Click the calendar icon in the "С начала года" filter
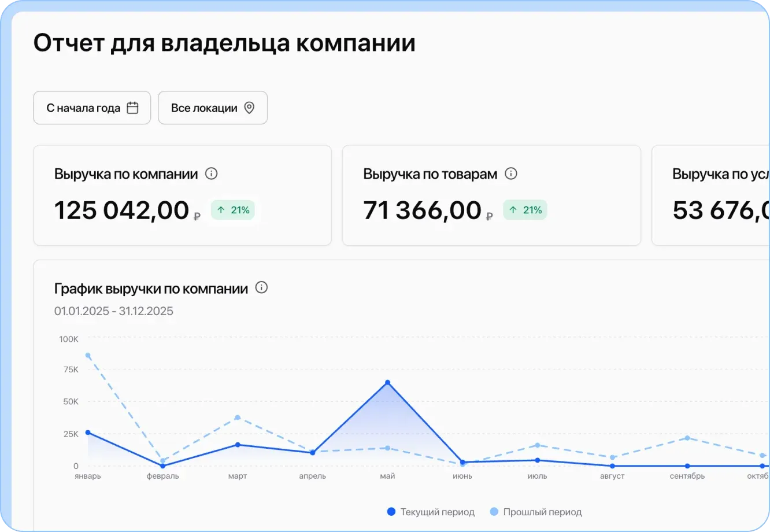The height and width of the screenshot is (532, 770). point(134,107)
